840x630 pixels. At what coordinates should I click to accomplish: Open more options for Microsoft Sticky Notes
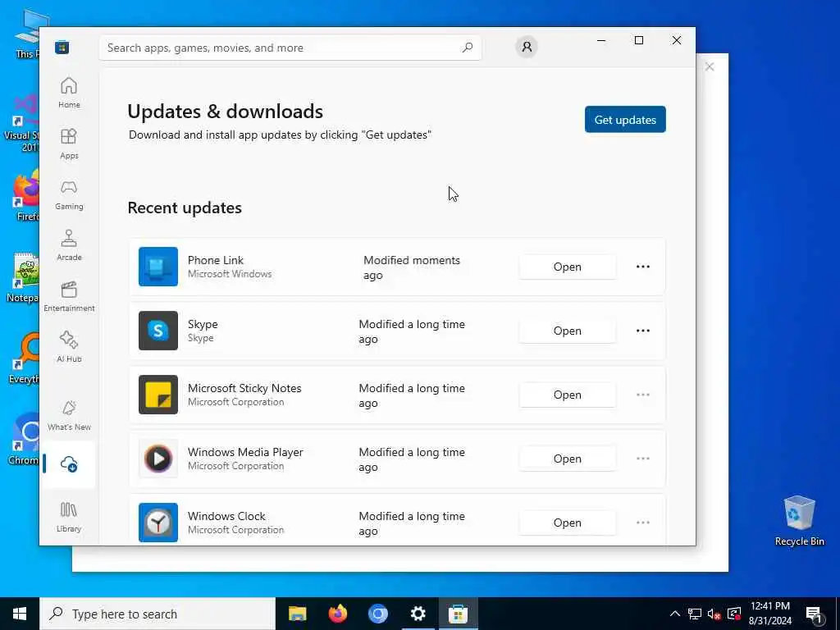click(x=643, y=395)
